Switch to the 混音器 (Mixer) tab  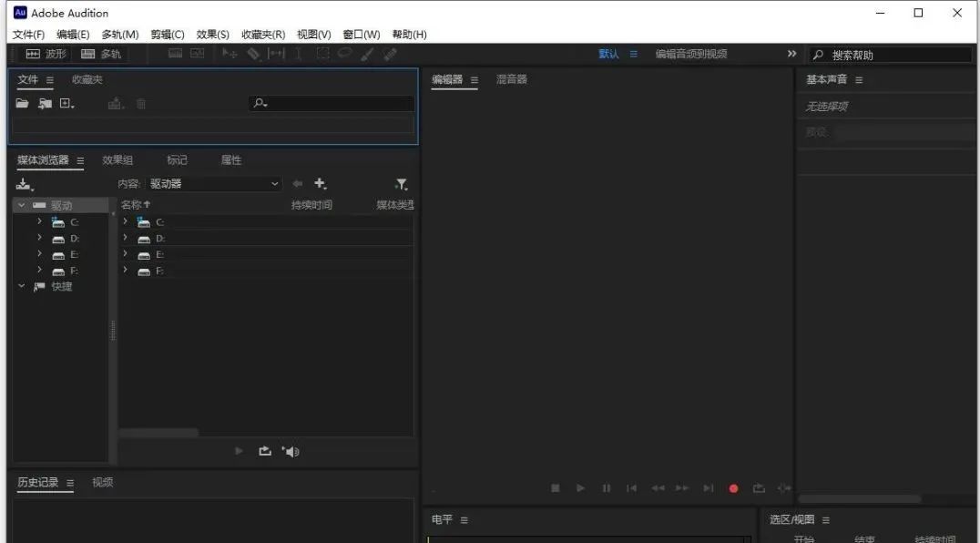512,79
